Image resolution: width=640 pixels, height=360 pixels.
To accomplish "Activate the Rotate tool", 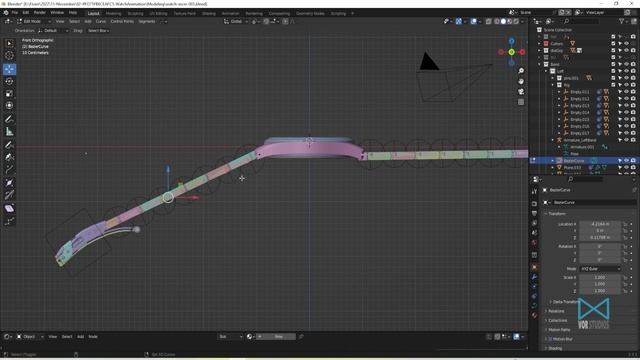I will point(9,81).
